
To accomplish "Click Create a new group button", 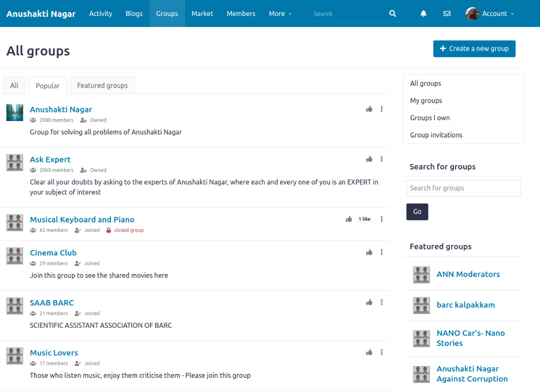I will coord(474,48).
